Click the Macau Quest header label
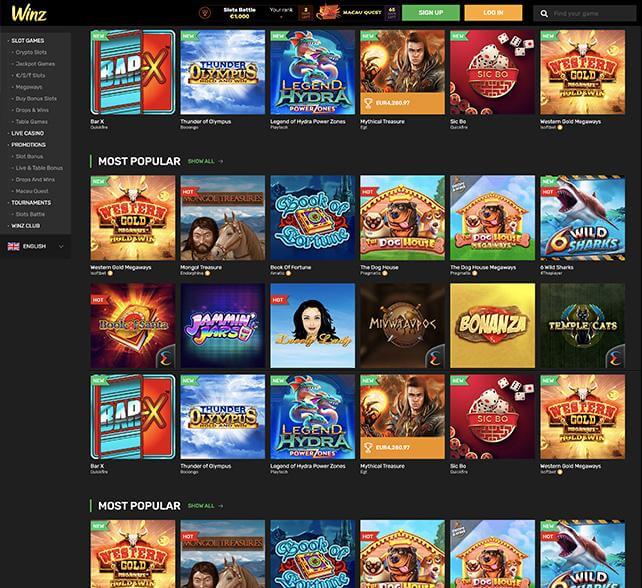Image resolution: width=642 pixels, height=588 pixels. 362,13
